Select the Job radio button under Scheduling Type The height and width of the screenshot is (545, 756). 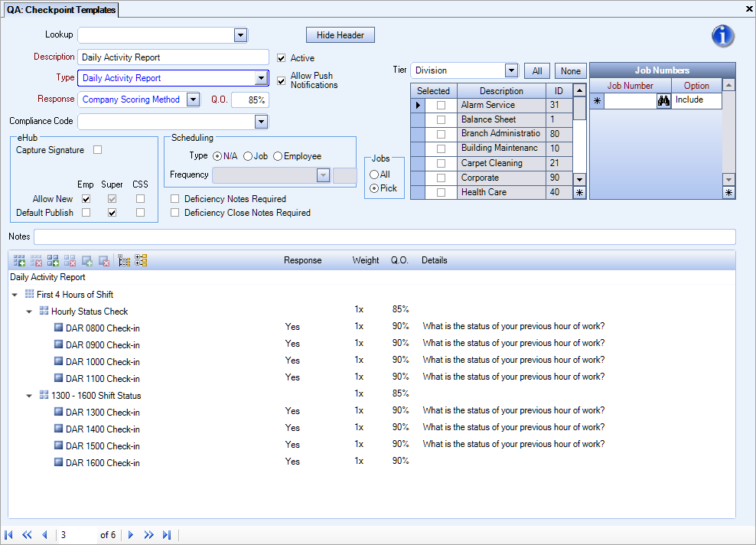click(246, 155)
